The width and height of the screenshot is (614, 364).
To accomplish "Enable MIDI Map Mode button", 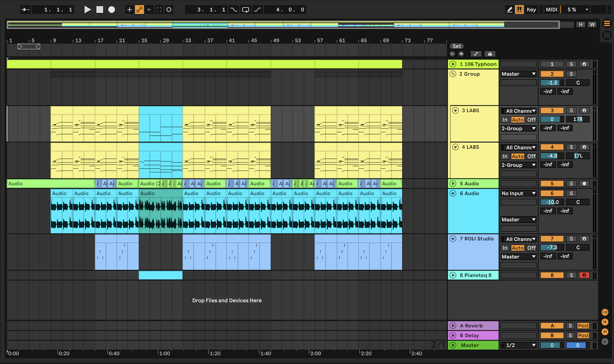I will [x=552, y=10].
